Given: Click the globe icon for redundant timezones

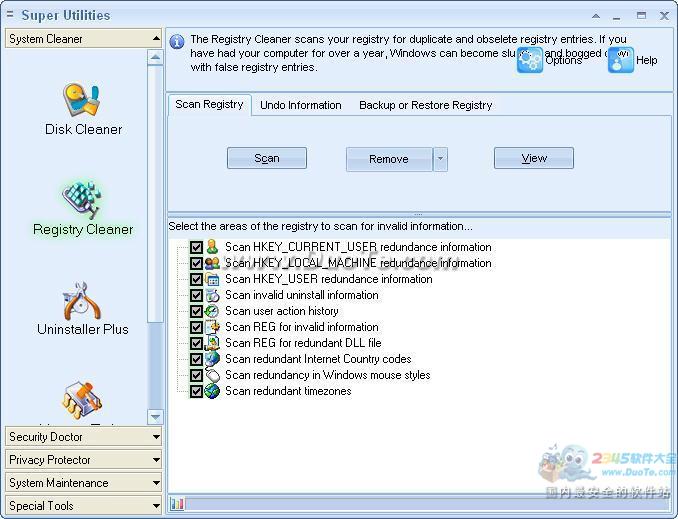Looking at the screenshot, I should (x=212, y=391).
